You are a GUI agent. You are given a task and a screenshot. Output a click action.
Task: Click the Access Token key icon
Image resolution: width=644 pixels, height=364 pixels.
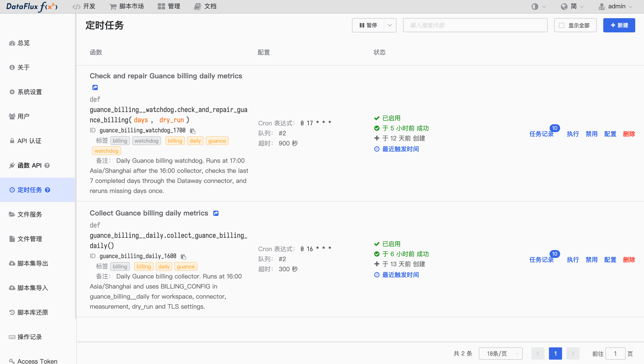point(12,361)
